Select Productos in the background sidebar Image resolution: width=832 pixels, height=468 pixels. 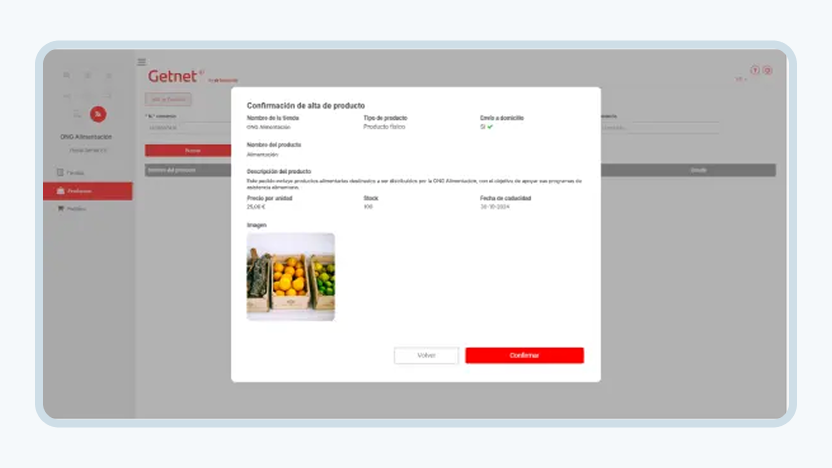pyautogui.click(x=88, y=191)
